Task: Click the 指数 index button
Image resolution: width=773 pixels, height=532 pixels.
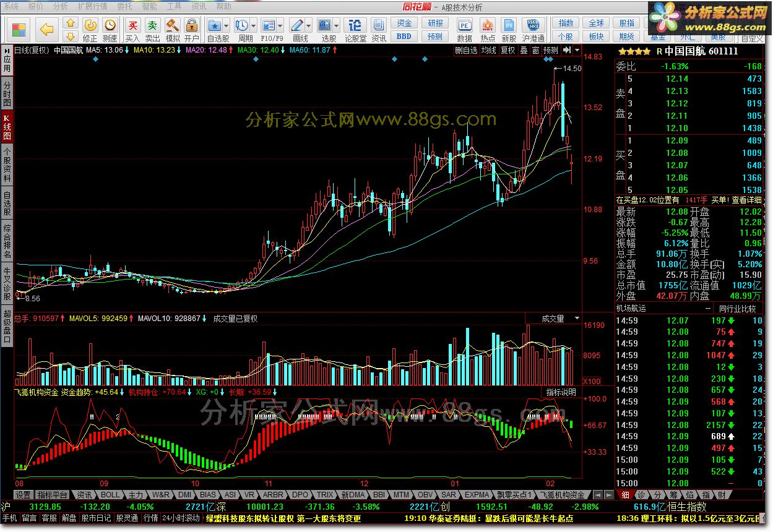Action: pyautogui.click(x=566, y=23)
